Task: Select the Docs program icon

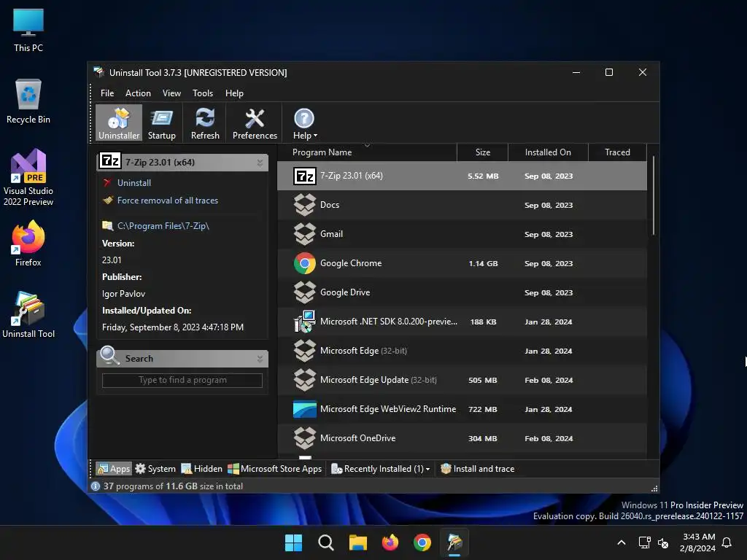Action: pyautogui.click(x=304, y=205)
